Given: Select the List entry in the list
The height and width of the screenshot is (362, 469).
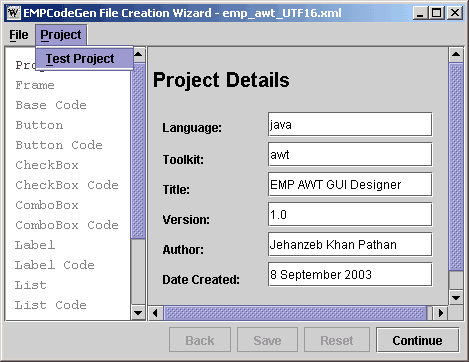Looking at the screenshot, I should coord(31,285).
